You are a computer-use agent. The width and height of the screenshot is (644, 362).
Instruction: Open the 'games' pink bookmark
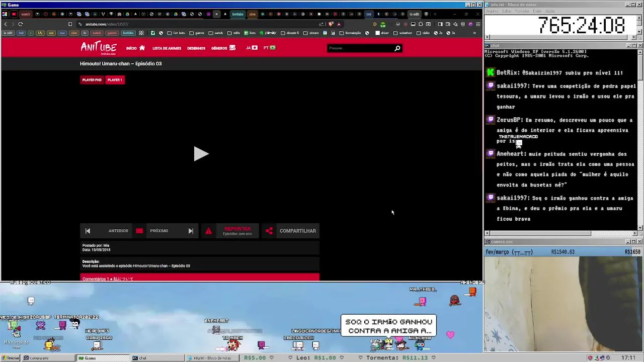pos(112,33)
